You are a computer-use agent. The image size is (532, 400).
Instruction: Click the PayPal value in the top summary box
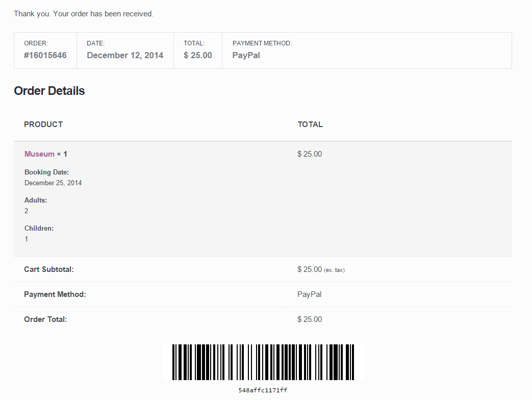pyautogui.click(x=246, y=55)
